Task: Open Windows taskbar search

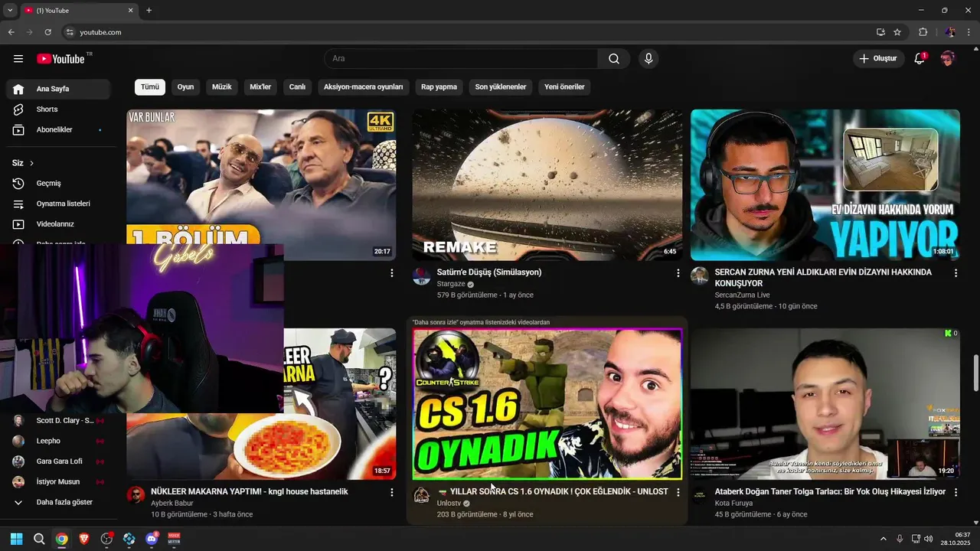Action: pos(39,539)
